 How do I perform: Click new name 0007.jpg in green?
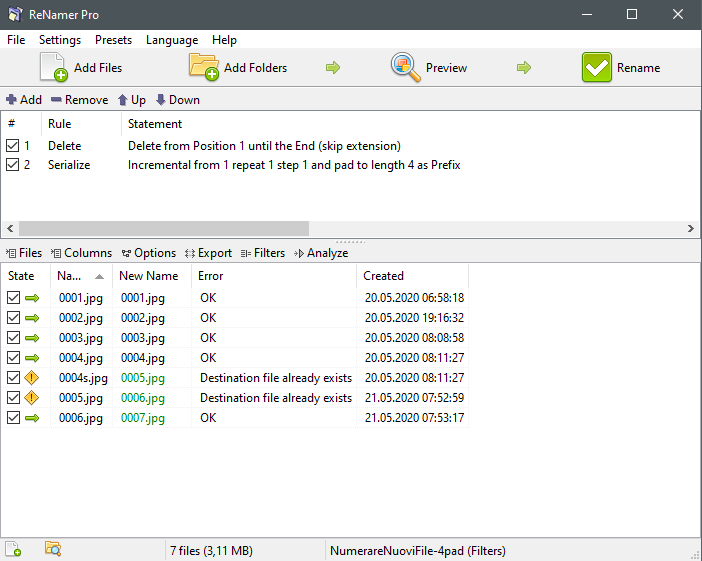(143, 418)
